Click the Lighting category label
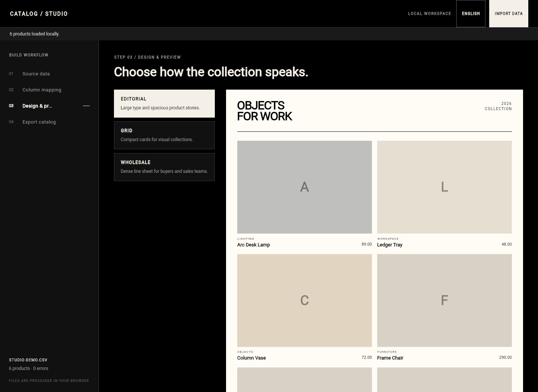538x392 pixels. click(x=246, y=239)
